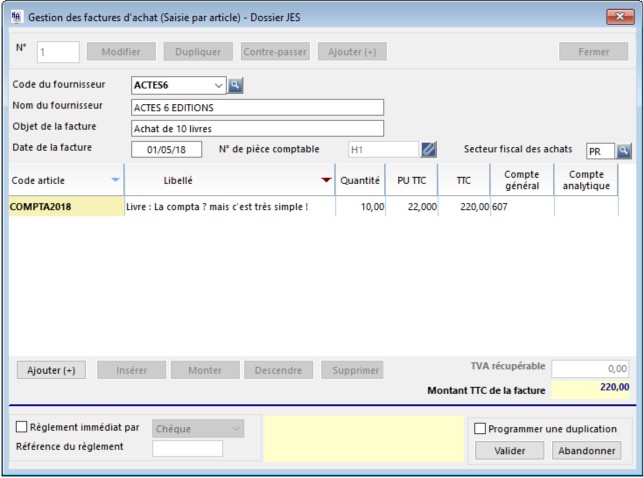The height and width of the screenshot is (478, 643).
Task: Click the Livre : La compta libellé cell
Action: click(x=230, y=206)
